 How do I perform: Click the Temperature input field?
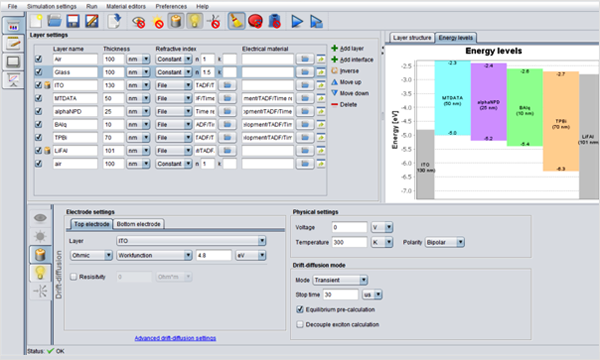[x=349, y=242]
